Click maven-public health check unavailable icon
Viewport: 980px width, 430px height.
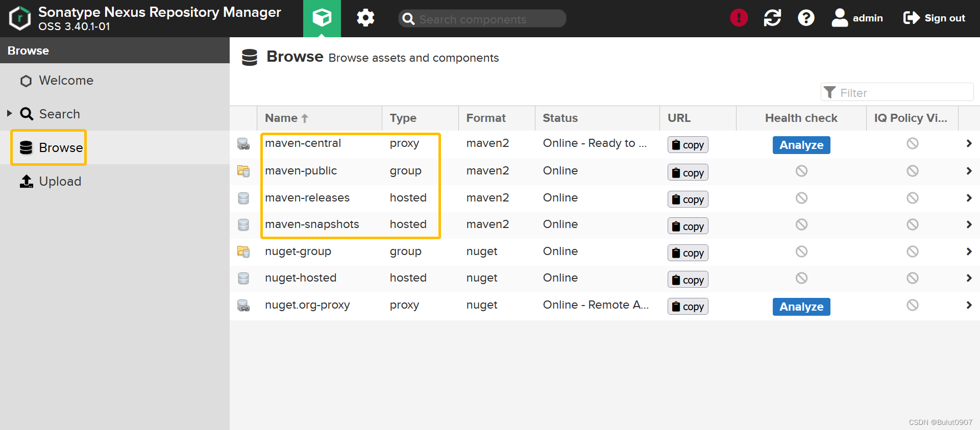point(801,171)
